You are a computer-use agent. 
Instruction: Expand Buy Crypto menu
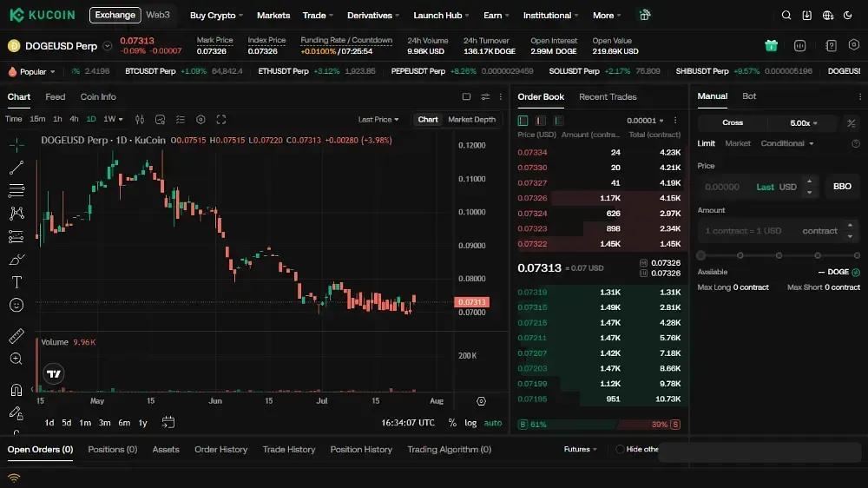click(x=216, y=16)
